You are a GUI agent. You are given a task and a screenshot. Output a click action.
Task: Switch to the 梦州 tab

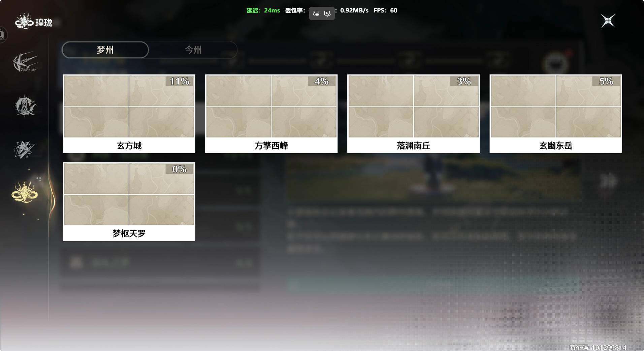105,50
